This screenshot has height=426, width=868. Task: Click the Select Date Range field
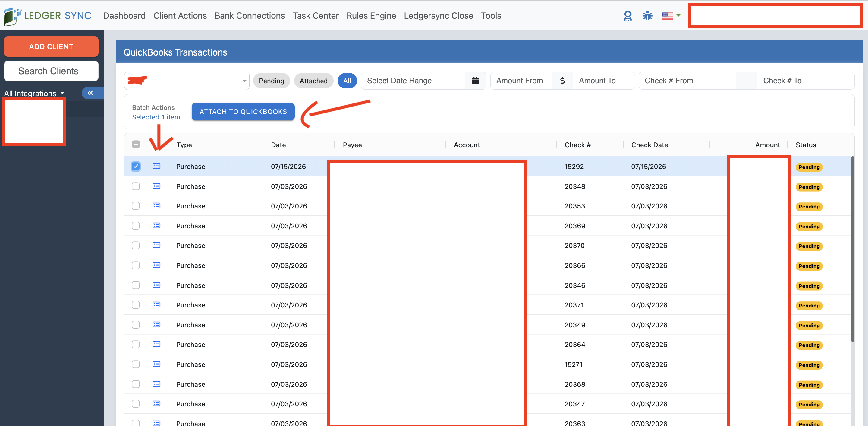413,81
